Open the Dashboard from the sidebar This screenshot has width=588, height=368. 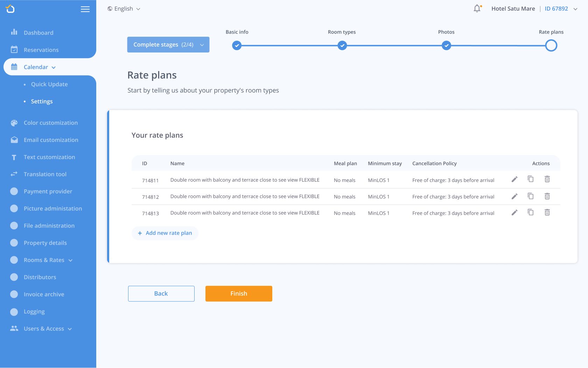click(38, 33)
